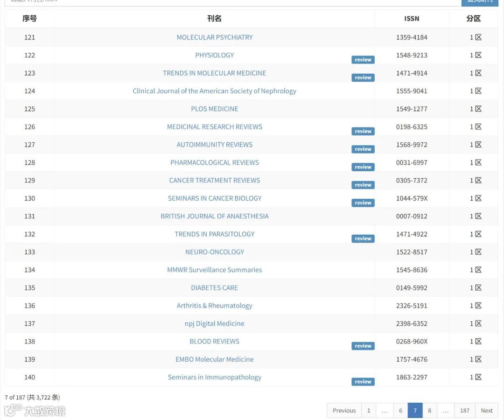Open CANCER TREATMENT REVIEWS link

pos(214,181)
